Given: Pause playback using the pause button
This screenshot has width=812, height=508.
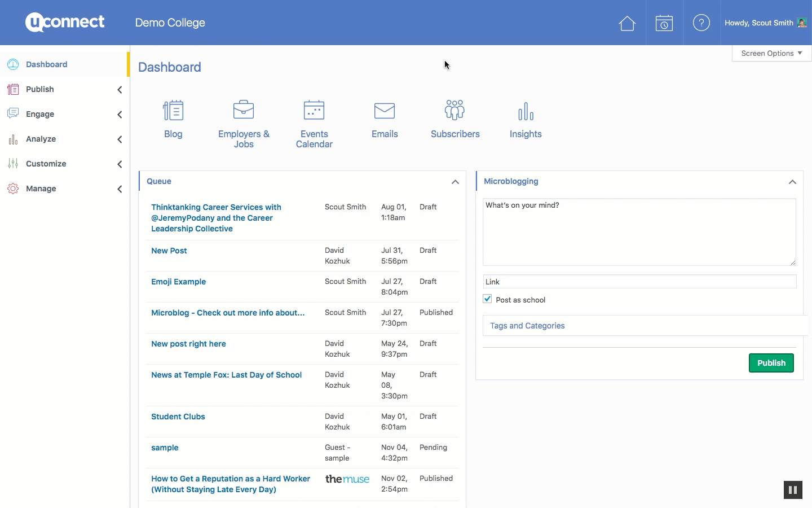Looking at the screenshot, I should [x=793, y=490].
